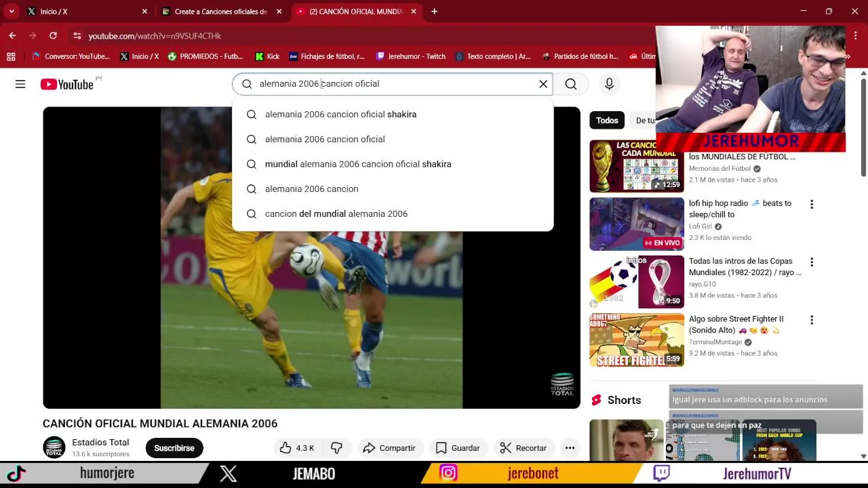
Task: Click the Compartir share button
Action: click(389, 448)
